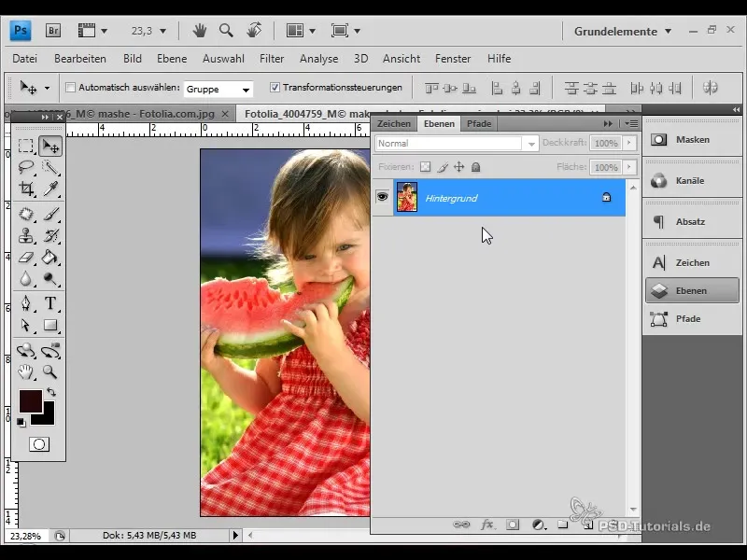
Task: Click the Ebenen button in the dock
Action: (692, 290)
